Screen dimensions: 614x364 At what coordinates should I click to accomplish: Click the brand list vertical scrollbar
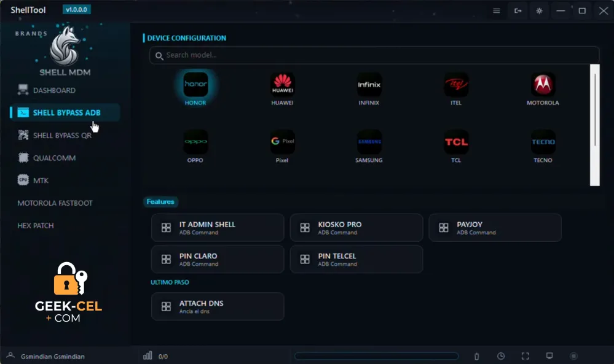(x=595, y=125)
